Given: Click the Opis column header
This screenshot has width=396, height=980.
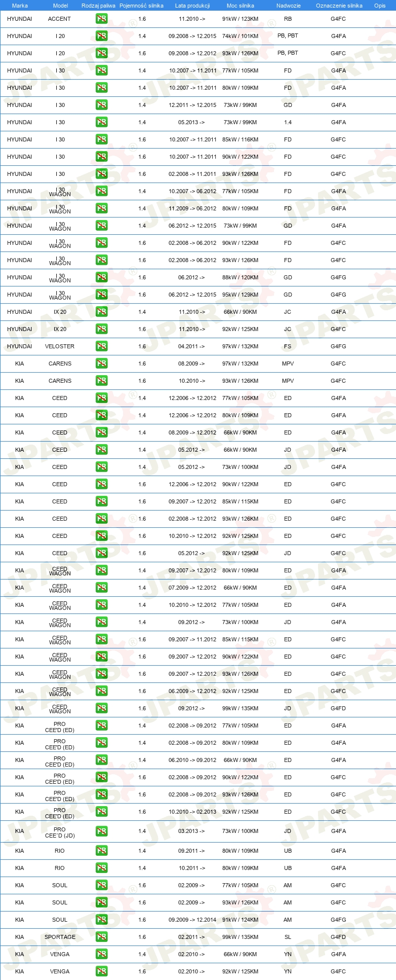Looking at the screenshot, I should click(x=380, y=6).
